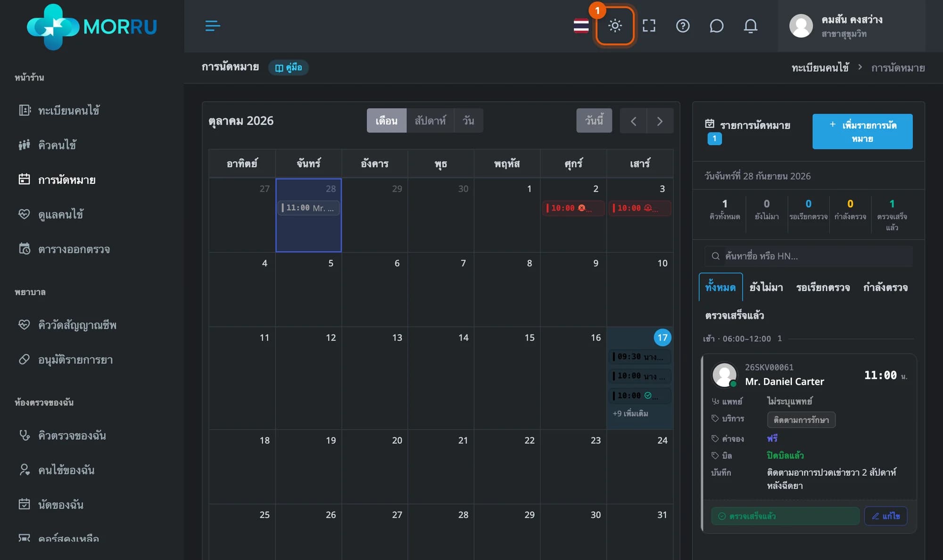Open the notifications bell
The height and width of the screenshot is (560, 943).
coord(750,25)
